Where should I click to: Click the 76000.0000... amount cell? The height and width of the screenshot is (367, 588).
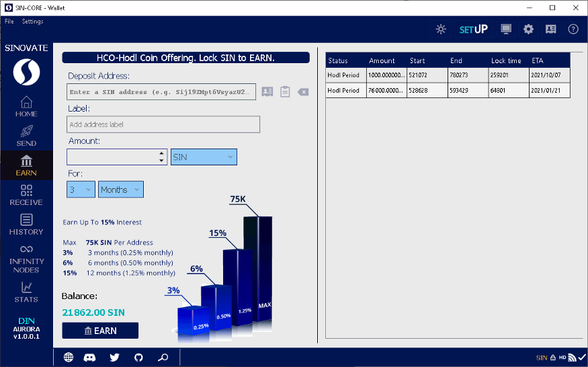[x=386, y=91]
